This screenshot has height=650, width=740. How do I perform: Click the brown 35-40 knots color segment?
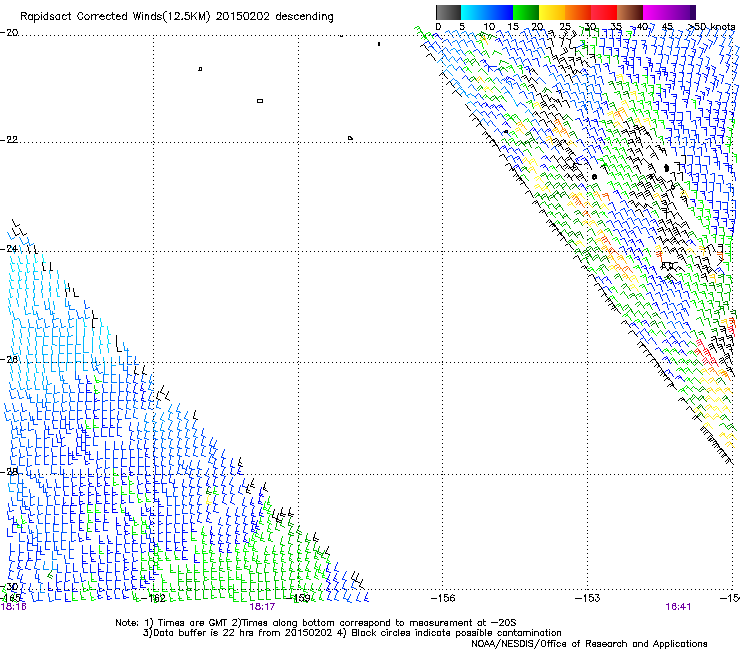tap(630, 12)
